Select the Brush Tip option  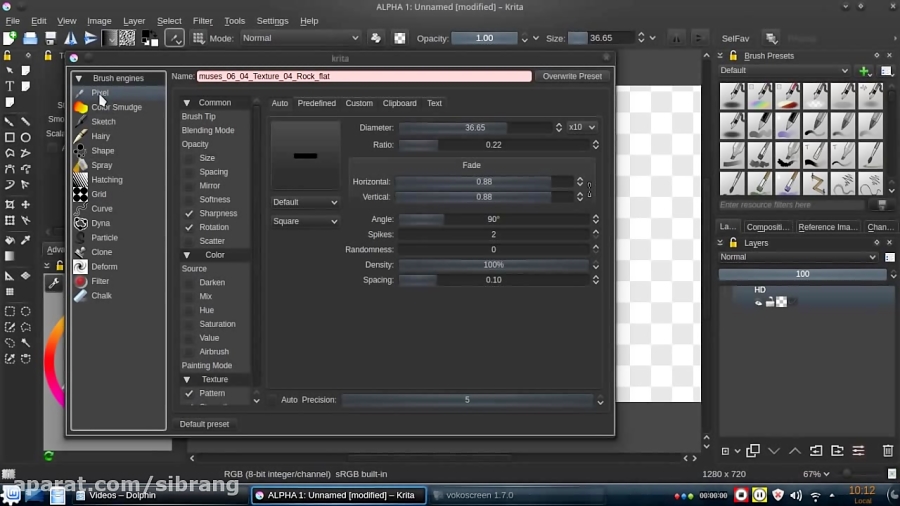[x=199, y=116]
